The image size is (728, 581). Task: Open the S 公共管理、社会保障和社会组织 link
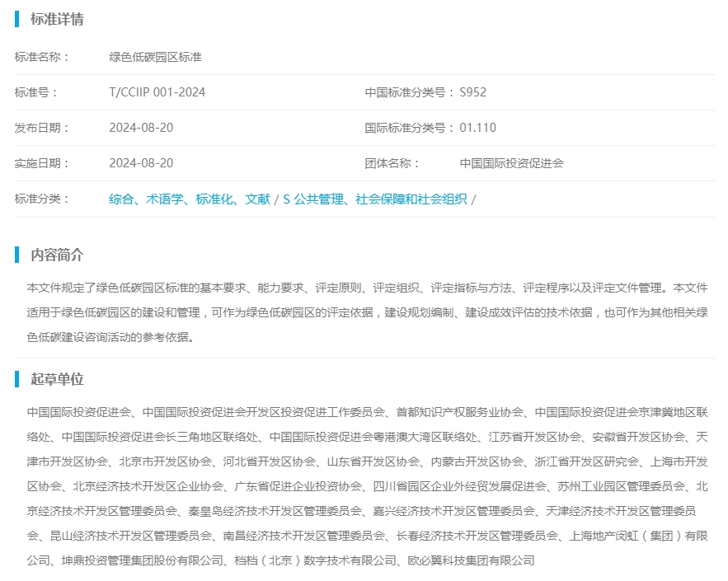(375, 199)
